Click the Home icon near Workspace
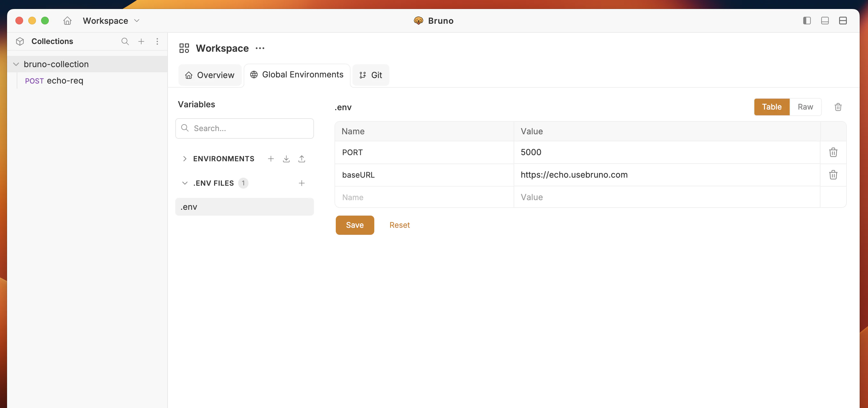Viewport: 868px width, 408px height. tap(67, 21)
